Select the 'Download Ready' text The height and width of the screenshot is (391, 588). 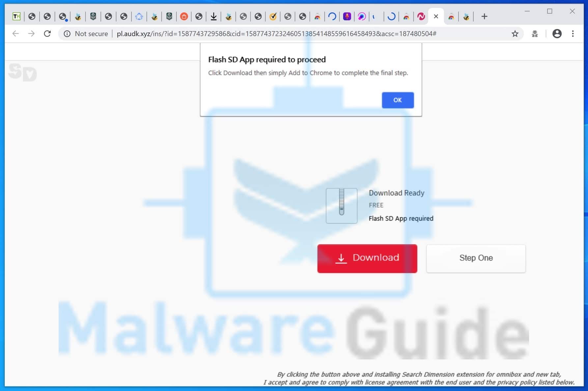pyautogui.click(x=397, y=193)
